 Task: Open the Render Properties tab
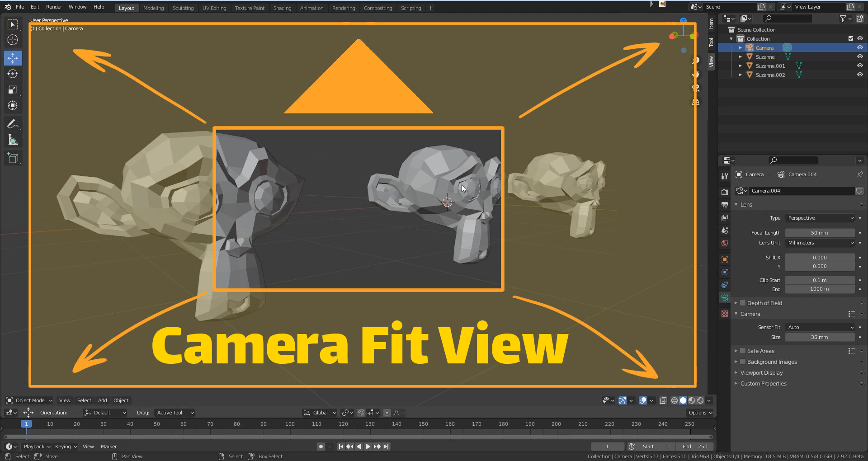pyautogui.click(x=725, y=192)
